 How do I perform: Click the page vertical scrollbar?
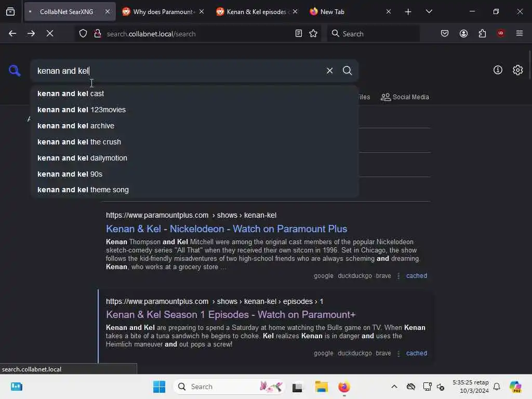click(529, 64)
